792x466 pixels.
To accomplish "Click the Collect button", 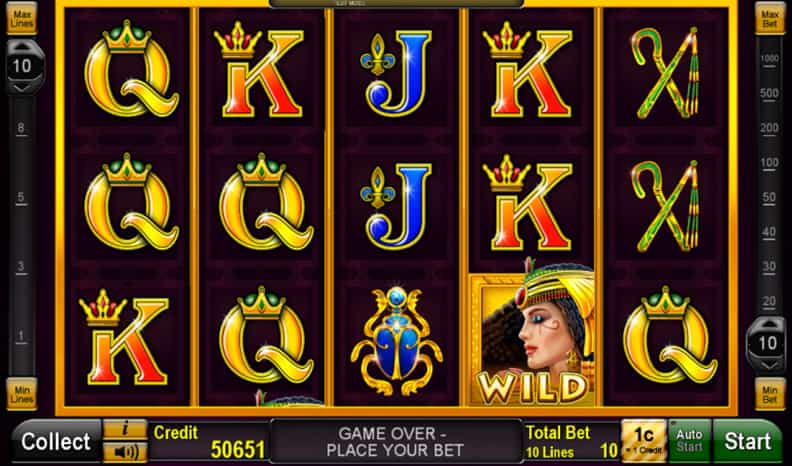I will coord(56,441).
